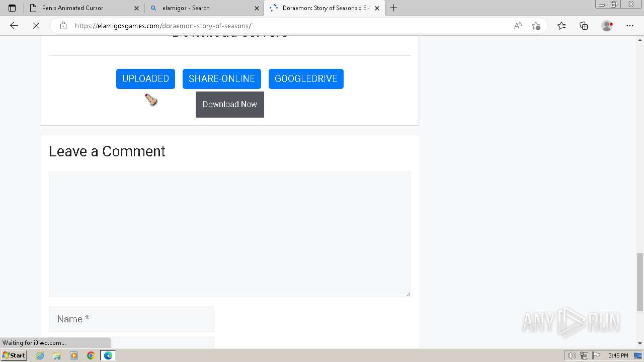
Task: Go back to the previous page
Action: (14, 26)
